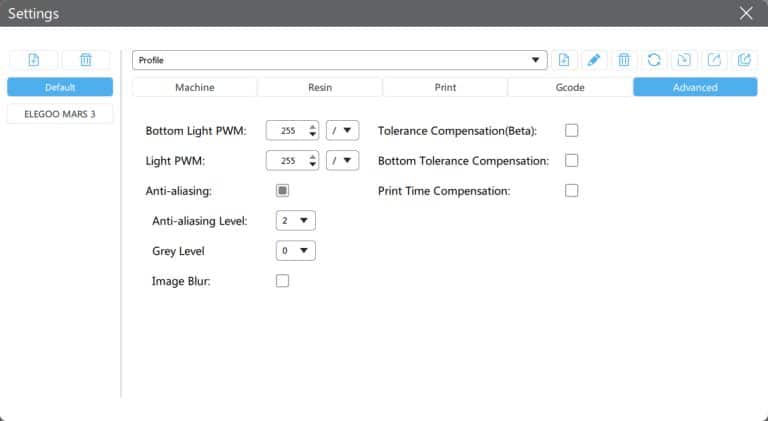
Task: Click the single-page export profile icon
Action: pos(714,60)
